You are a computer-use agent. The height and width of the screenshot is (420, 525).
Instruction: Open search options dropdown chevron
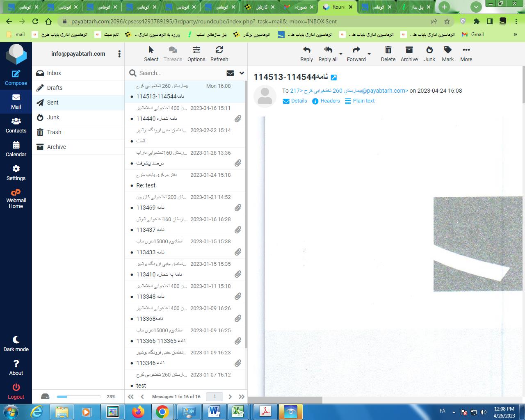[242, 73]
